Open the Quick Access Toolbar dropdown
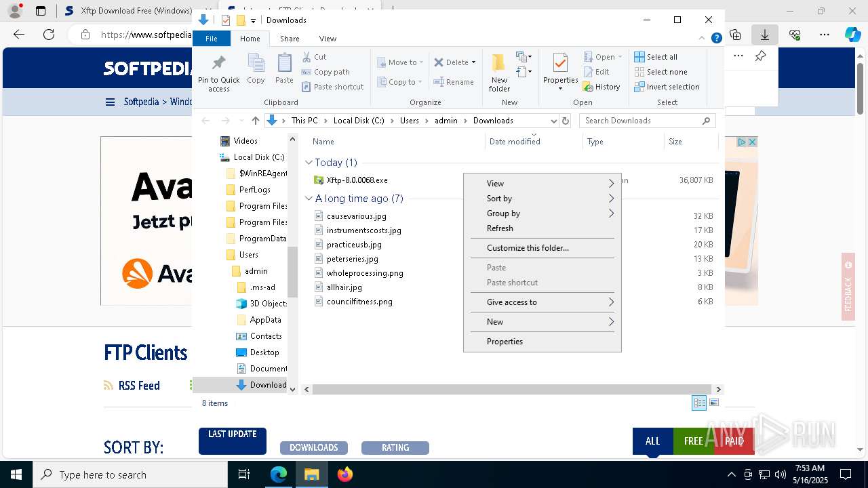 pyautogui.click(x=253, y=20)
